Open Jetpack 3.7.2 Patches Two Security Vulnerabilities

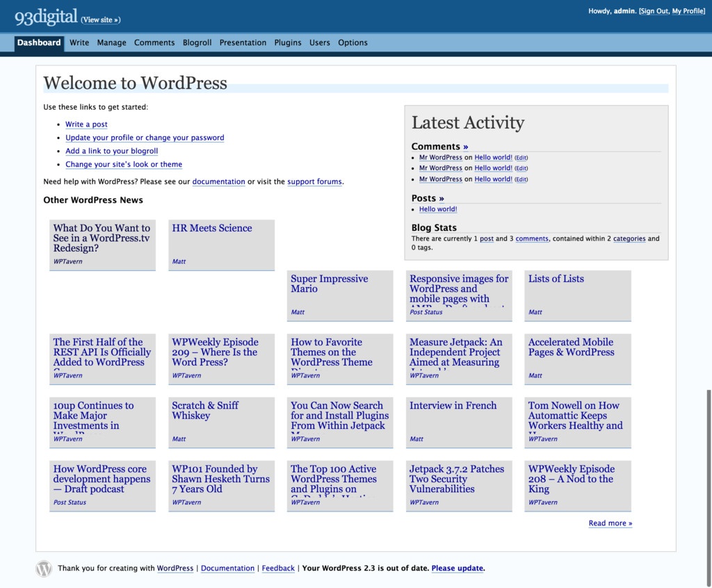coord(457,479)
